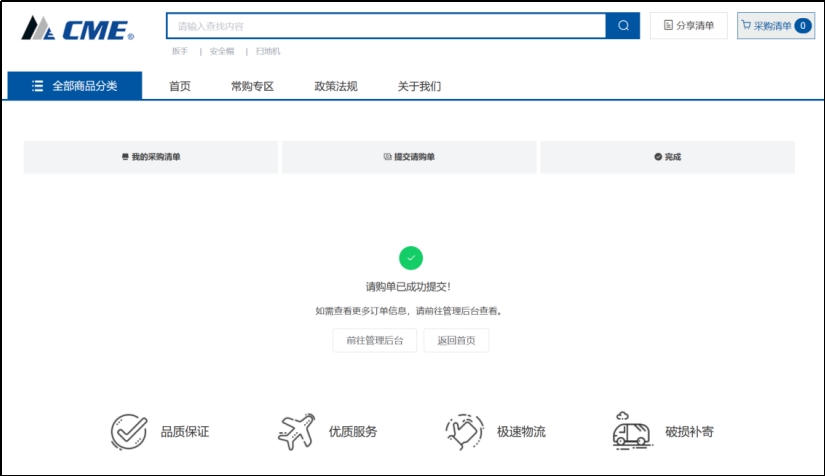Click the cart item count badge
Image resolution: width=825 pixels, height=476 pixels.
coord(802,26)
